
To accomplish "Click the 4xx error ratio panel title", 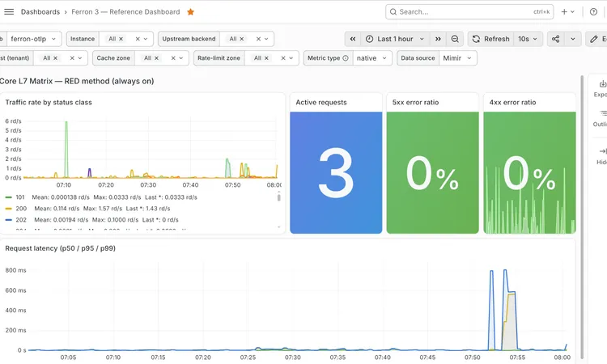I will click(512, 103).
